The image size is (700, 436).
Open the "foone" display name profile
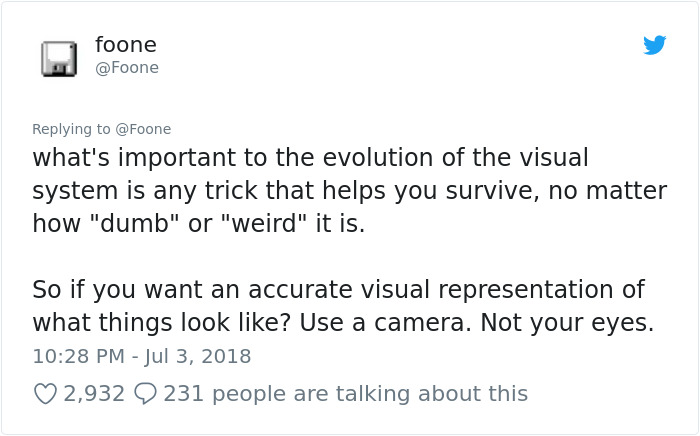click(125, 45)
